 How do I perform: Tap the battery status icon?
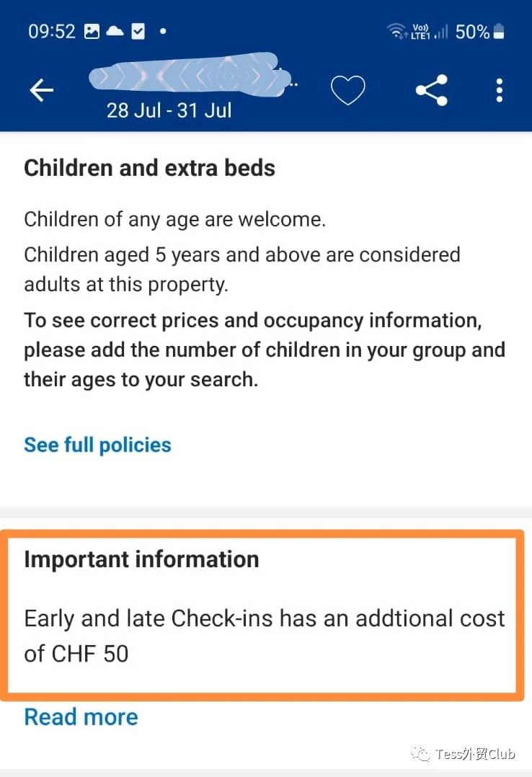tap(500, 31)
